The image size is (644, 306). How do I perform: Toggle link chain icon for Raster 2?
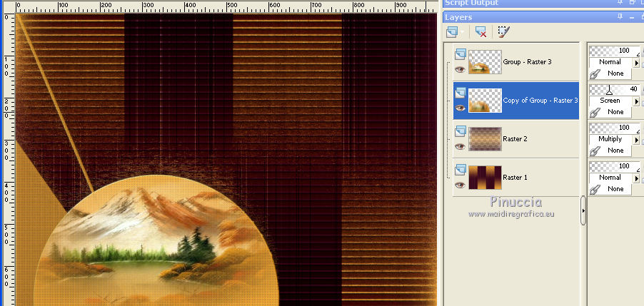pos(594,151)
